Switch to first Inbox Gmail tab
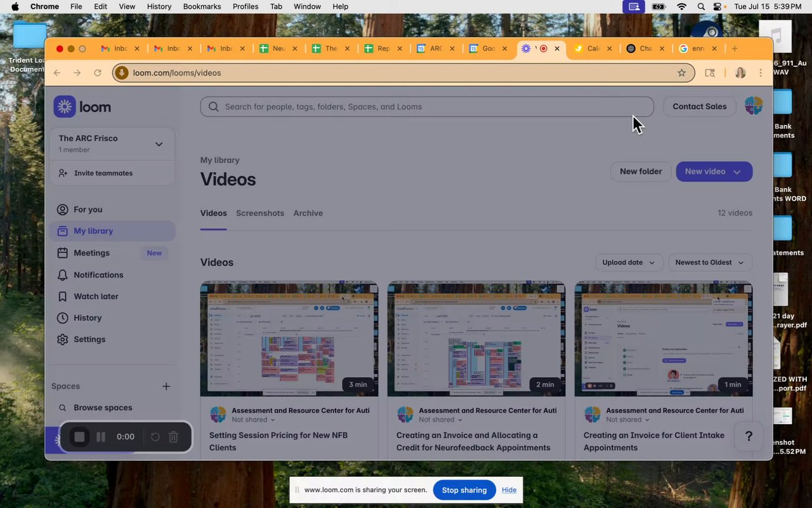The image size is (812, 508). click(x=120, y=48)
